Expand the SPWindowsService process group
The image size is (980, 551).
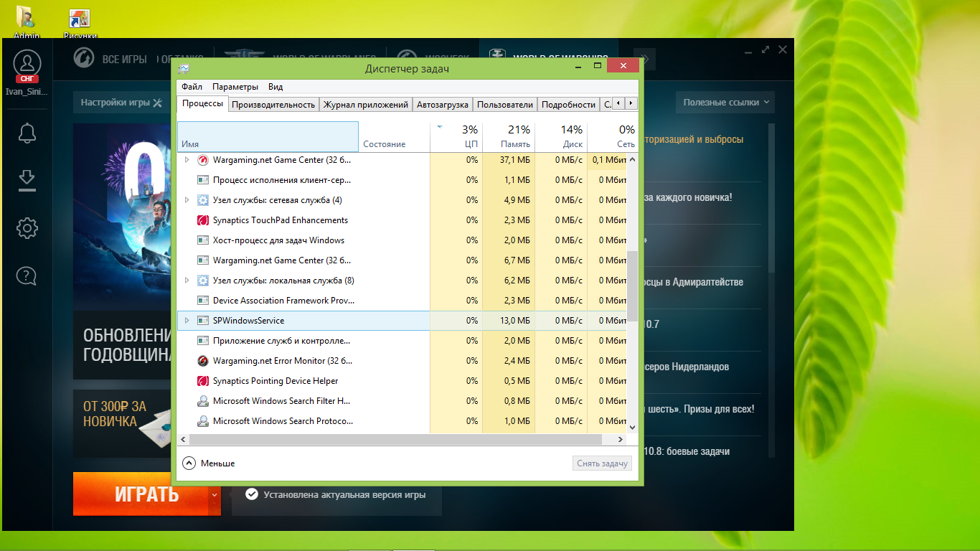[x=187, y=321]
